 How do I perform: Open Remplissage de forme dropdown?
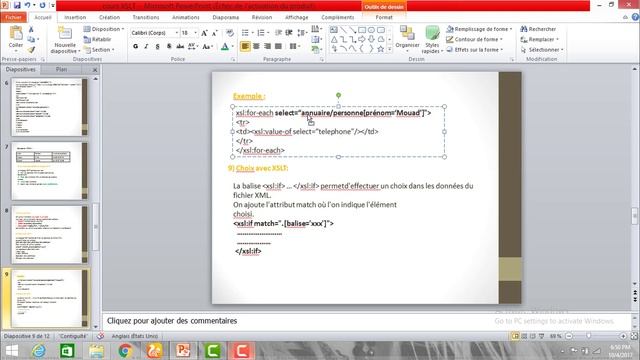(x=479, y=29)
